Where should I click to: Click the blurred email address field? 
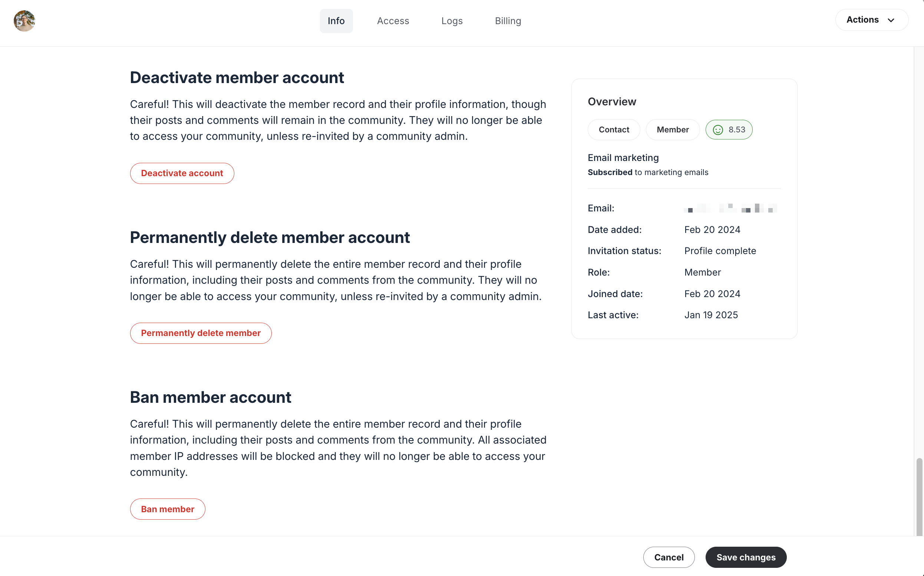coord(730,208)
